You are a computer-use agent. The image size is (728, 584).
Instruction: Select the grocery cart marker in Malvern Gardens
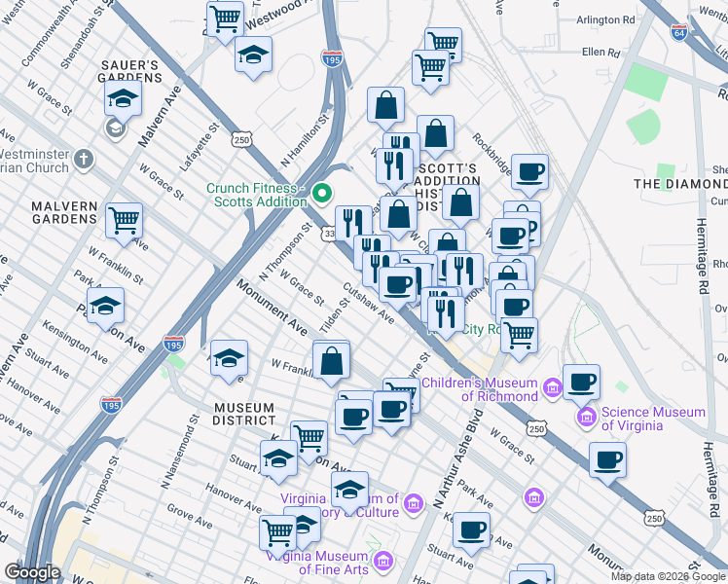pos(124,222)
